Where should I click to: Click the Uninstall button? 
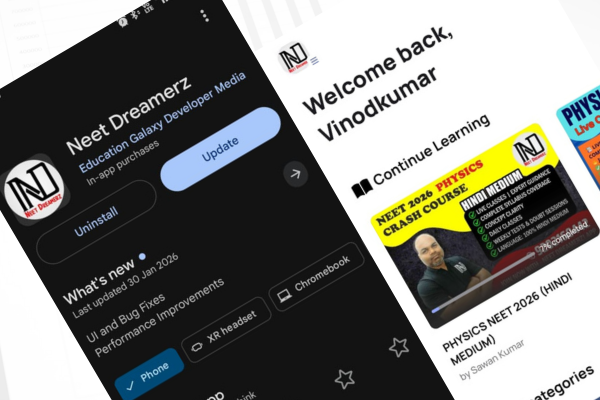(96, 222)
